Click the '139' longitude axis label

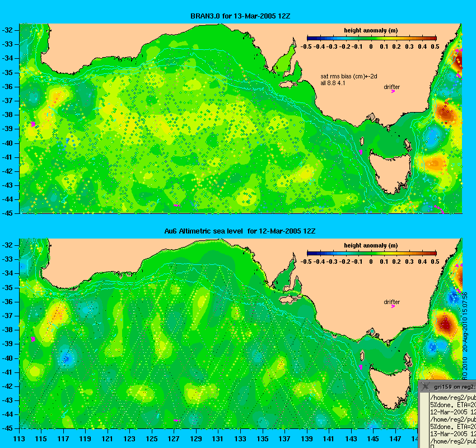(307, 438)
